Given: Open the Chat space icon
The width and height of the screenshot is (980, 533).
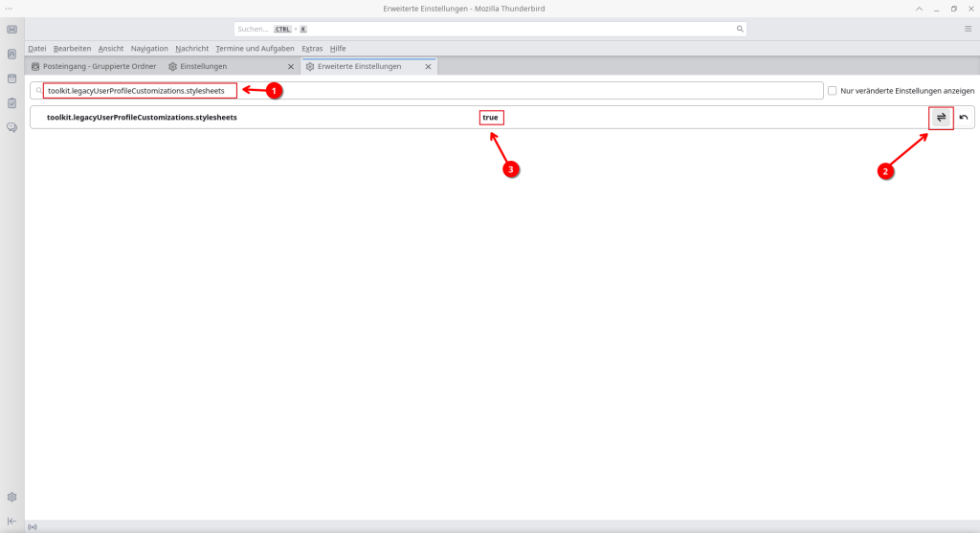Looking at the screenshot, I should click(x=11, y=127).
